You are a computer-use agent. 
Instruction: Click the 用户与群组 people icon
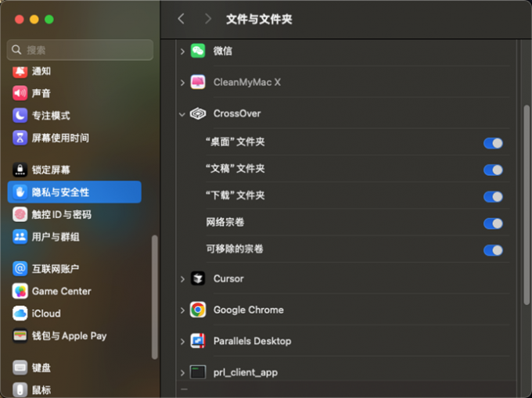(x=20, y=237)
